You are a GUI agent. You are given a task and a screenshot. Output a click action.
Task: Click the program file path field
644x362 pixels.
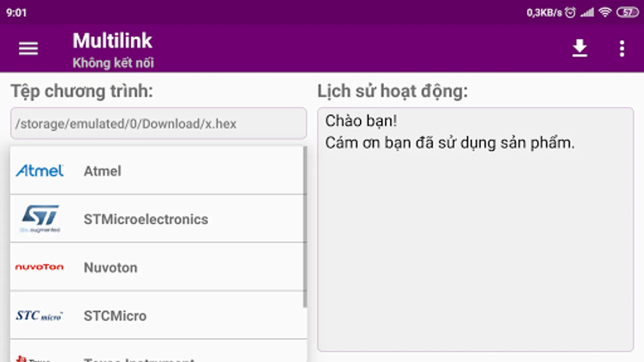159,123
